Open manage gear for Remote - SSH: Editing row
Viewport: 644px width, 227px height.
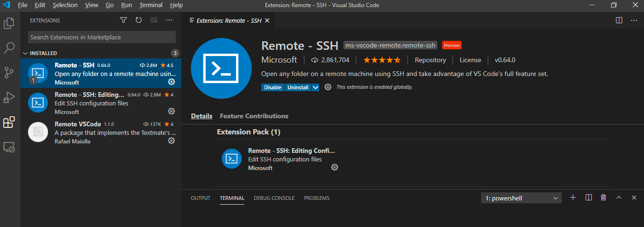pos(171,112)
